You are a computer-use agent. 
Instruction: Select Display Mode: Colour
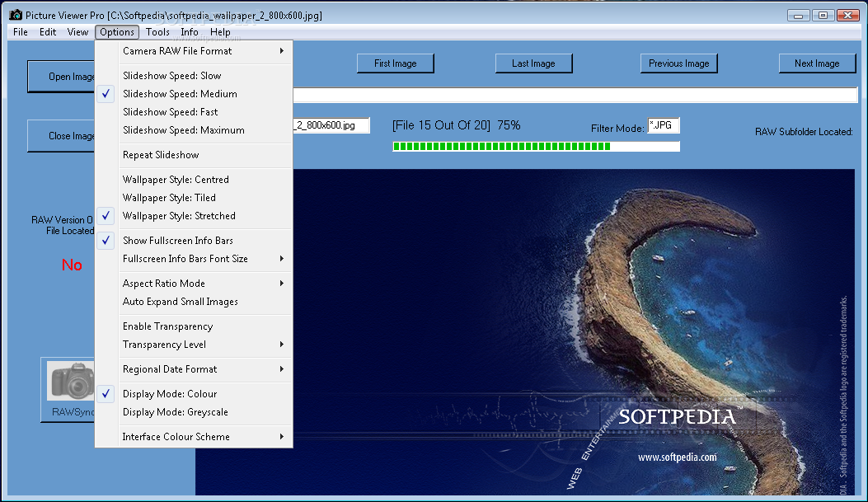click(194, 394)
